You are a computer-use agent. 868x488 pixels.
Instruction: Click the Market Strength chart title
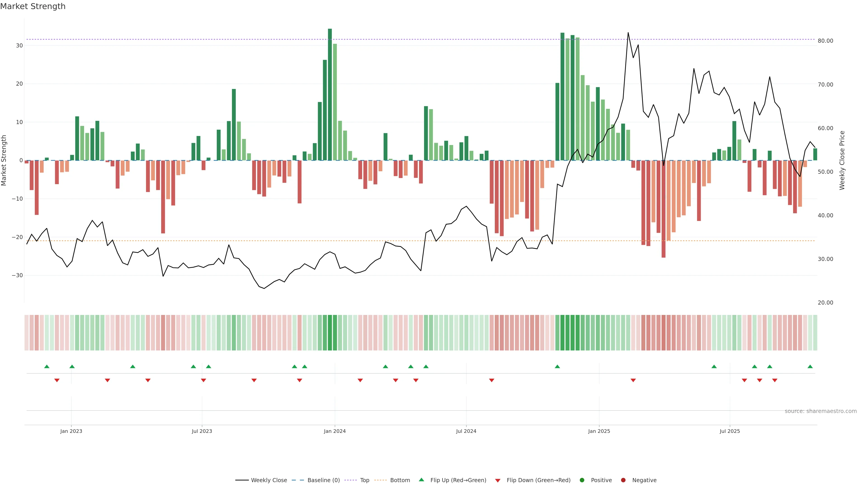[33, 6]
